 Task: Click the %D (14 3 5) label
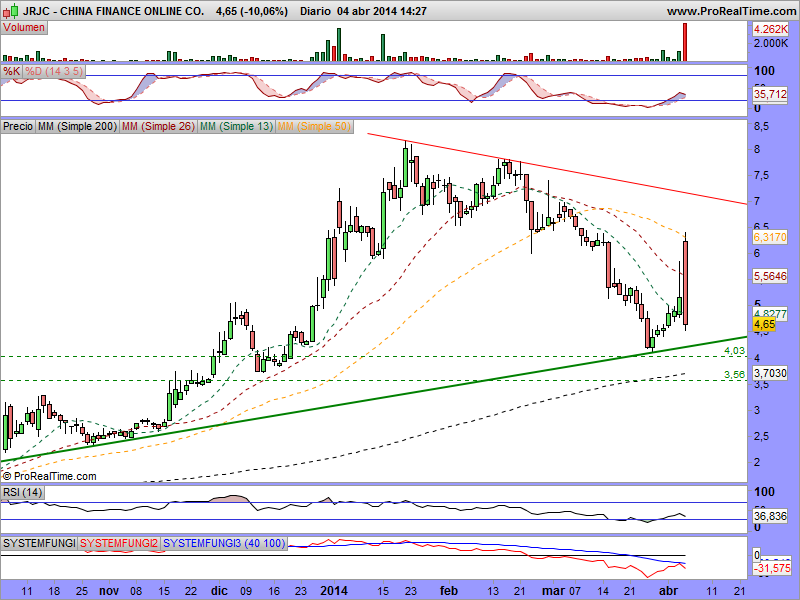pos(54,71)
